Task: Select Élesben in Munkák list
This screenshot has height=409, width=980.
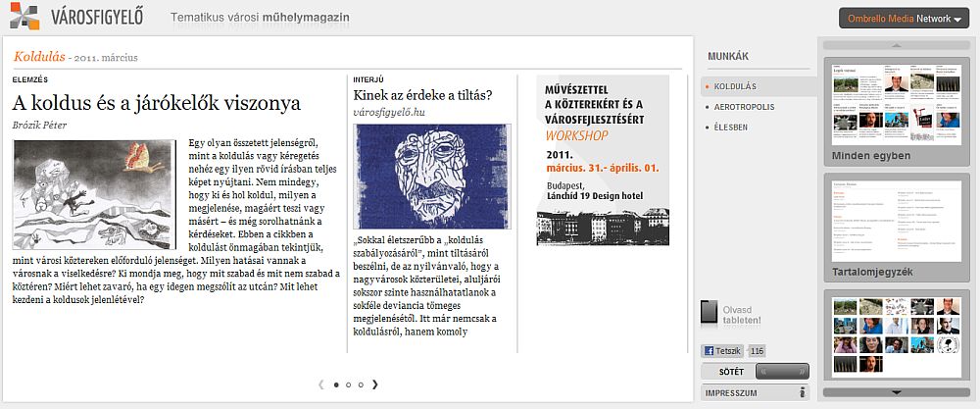Action: pyautogui.click(x=731, y=127)
